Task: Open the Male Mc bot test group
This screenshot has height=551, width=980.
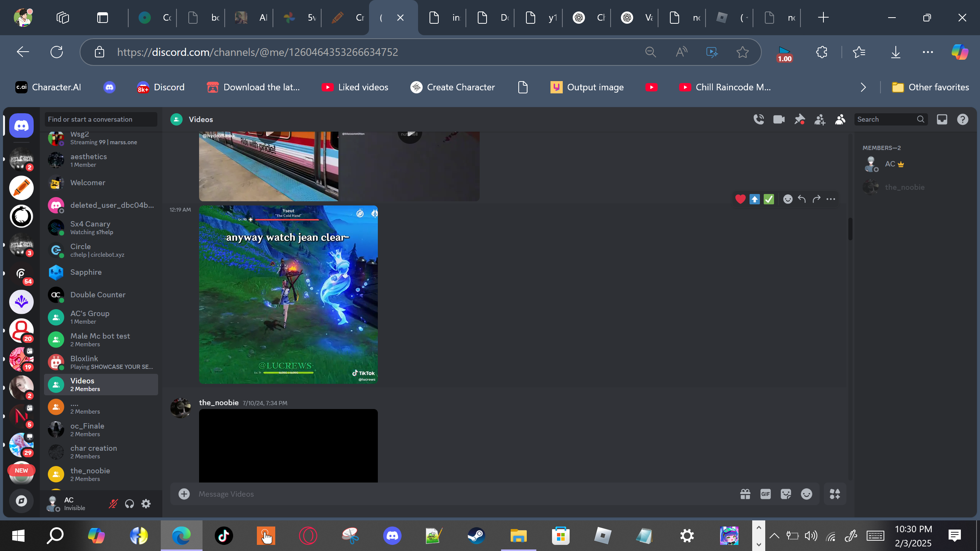Action: coord(101,339)
